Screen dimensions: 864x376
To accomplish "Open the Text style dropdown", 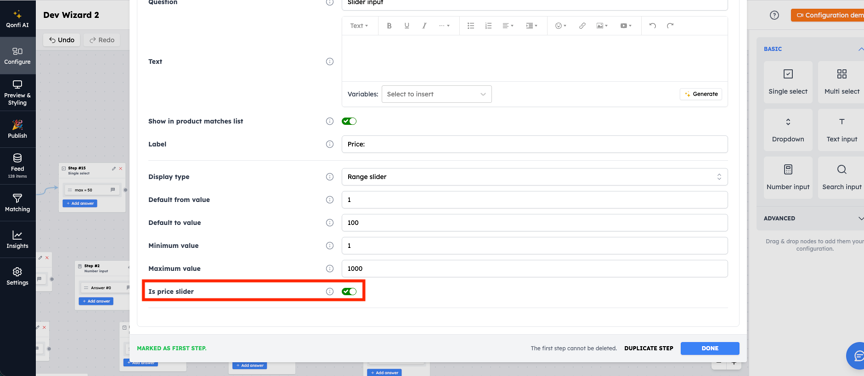I will [359, 26].
